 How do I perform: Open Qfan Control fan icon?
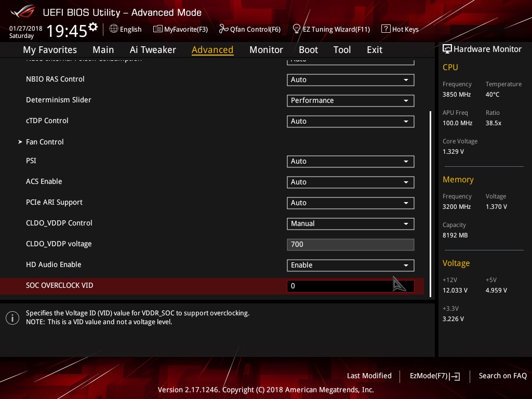click(x=223, y=29)
